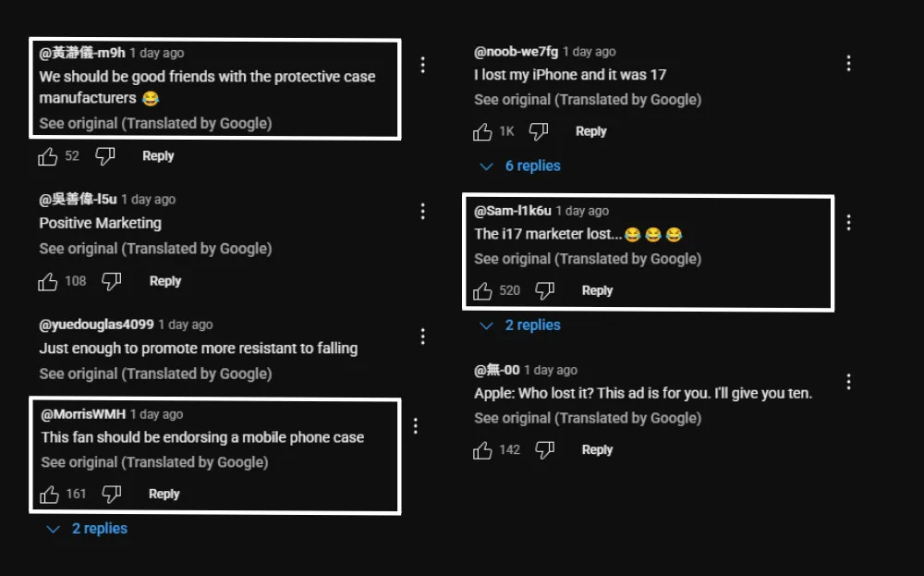Like the "I lost my iPhone" comment
Image resolution: width=924 pixels, height=576 pixels.
(482, 132)
